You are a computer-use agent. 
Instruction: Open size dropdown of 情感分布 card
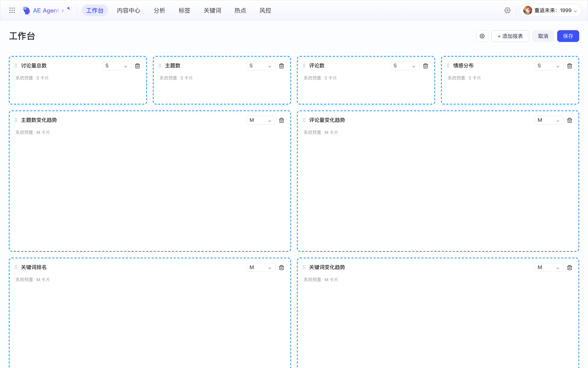(x=549, y=66)
